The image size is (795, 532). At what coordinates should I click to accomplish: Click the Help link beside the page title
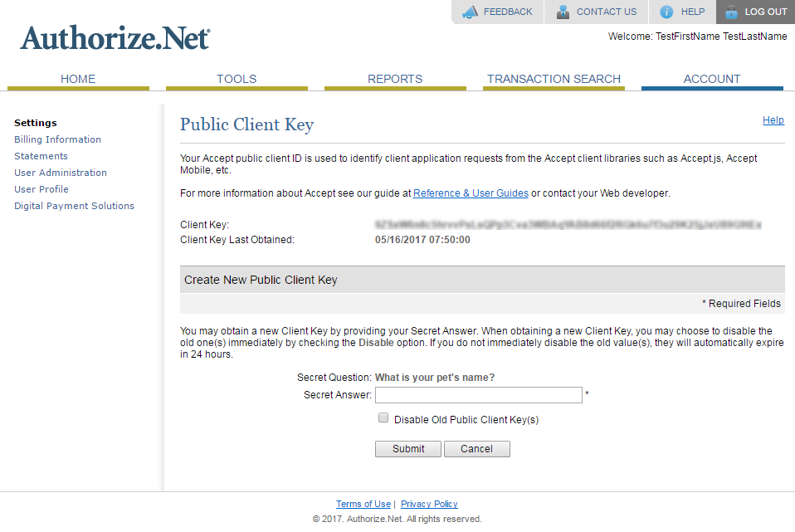(x=773, y=120)
